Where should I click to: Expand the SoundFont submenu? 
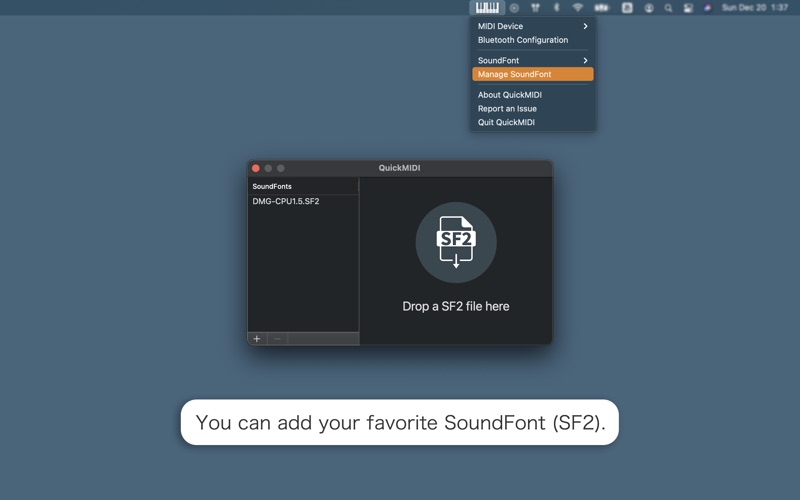coord(533,60)
